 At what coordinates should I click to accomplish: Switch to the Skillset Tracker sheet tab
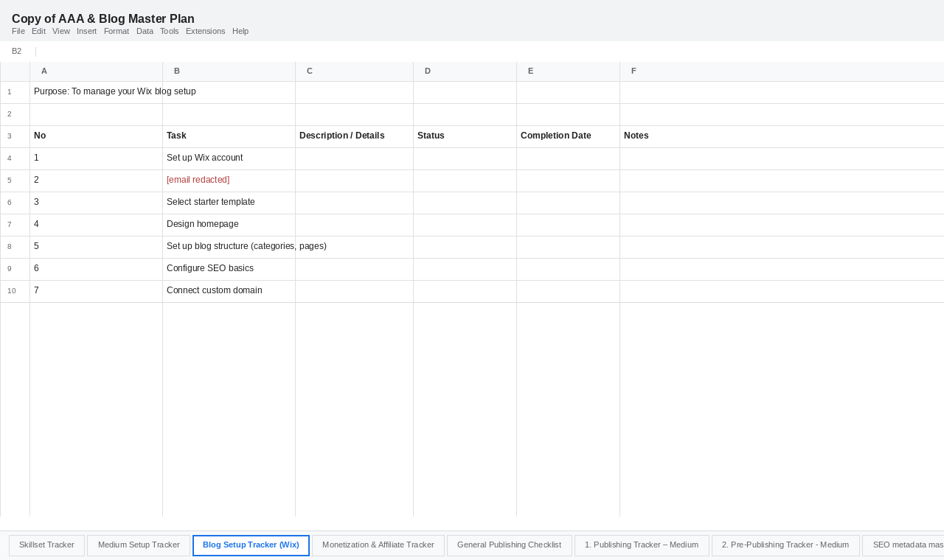point(46,545)
